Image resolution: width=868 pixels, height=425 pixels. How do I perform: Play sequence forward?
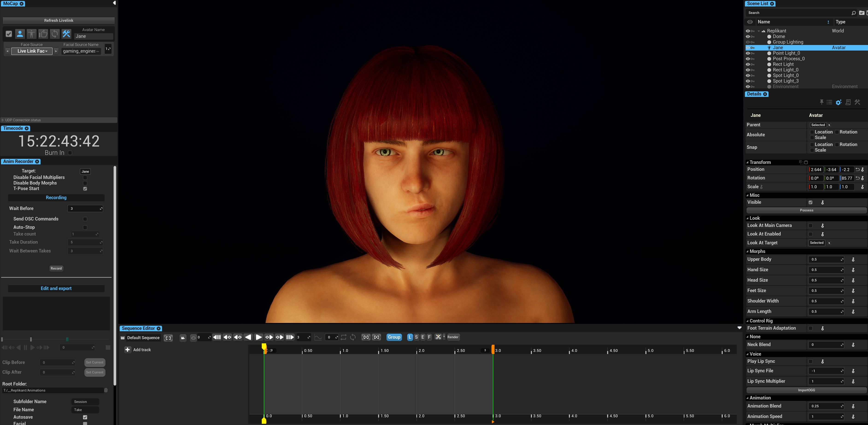tap(258, 337)
